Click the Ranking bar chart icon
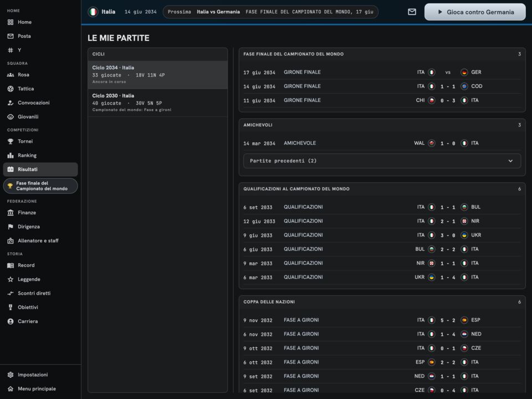The height and width of the screenshot is (399, 532). [x=11, y=155]
